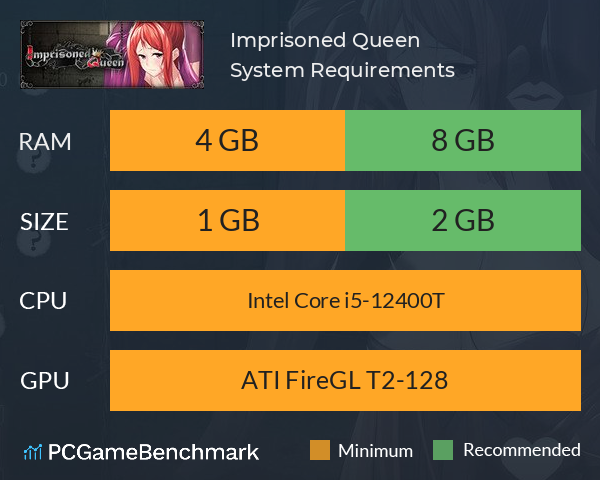This screenshot has width=600, height=480.
Task: Click the Minimum legend label
Action: click(375, 451)
